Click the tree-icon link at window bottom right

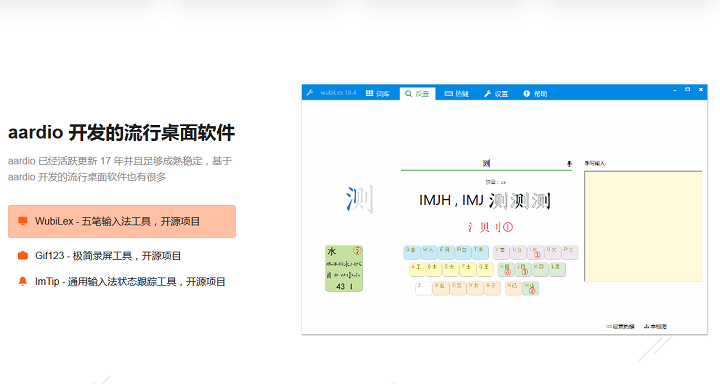pos(655,327)
